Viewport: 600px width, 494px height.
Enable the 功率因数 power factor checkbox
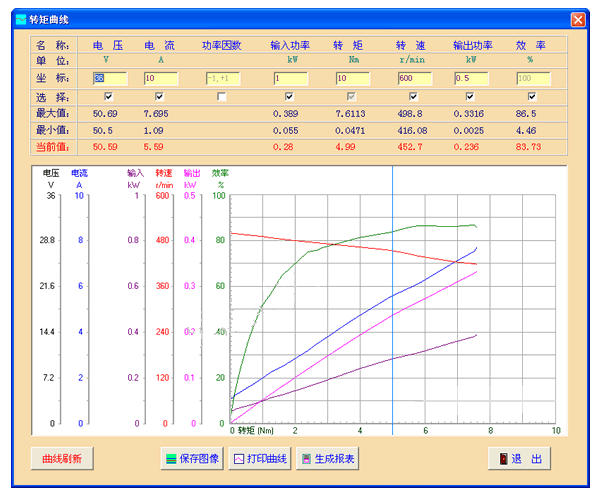click(222, 97)
